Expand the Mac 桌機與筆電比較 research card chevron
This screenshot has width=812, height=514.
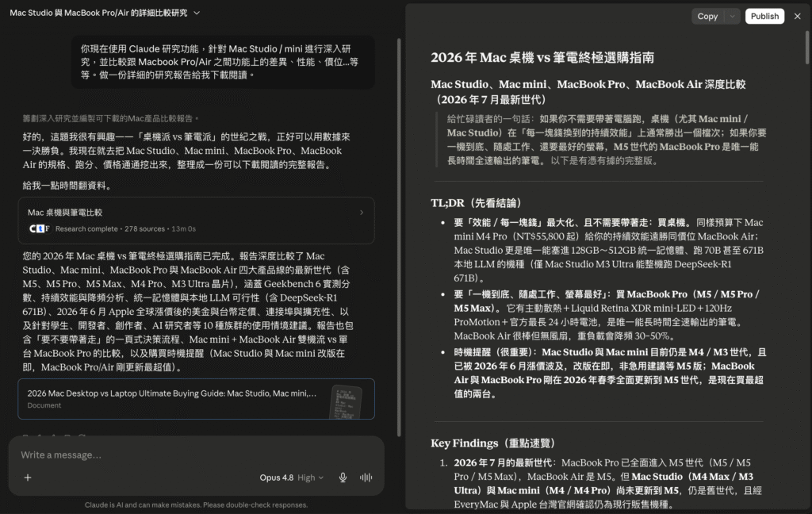[x=362, y=213]
